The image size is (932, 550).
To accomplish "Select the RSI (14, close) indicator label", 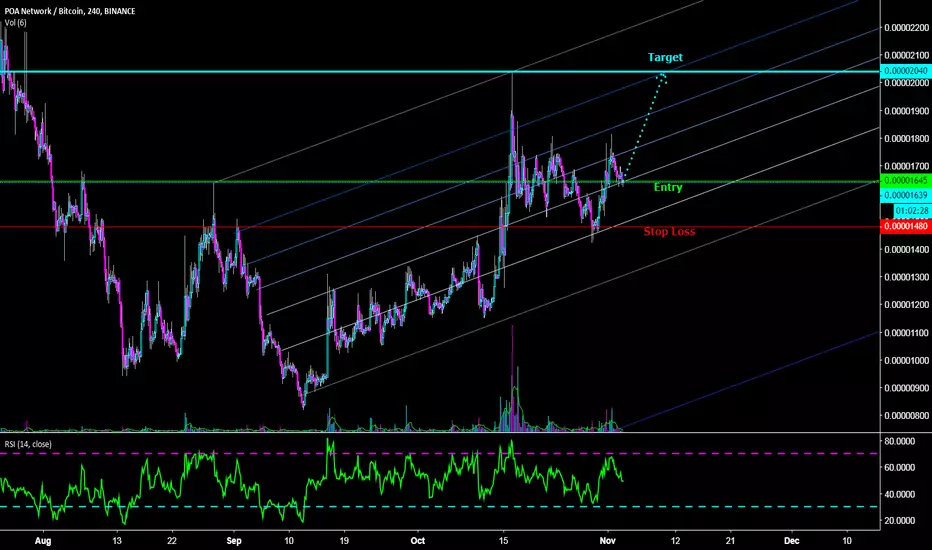I will (x=28, y=444).
